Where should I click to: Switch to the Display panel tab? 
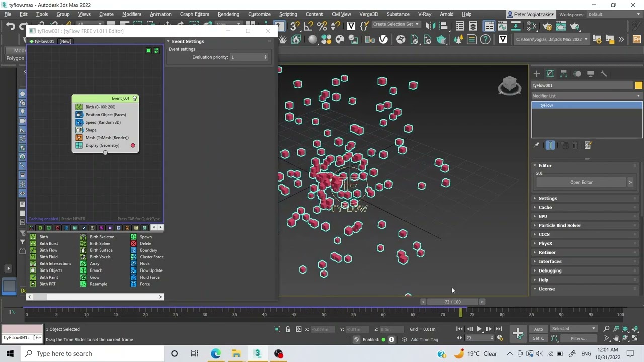[x=591, y=74]
